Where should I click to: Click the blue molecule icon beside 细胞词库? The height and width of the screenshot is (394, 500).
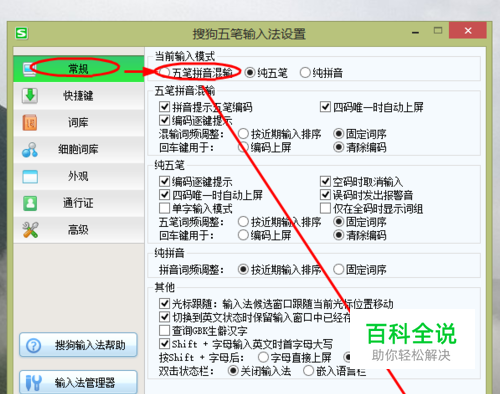tap(30, 150)
